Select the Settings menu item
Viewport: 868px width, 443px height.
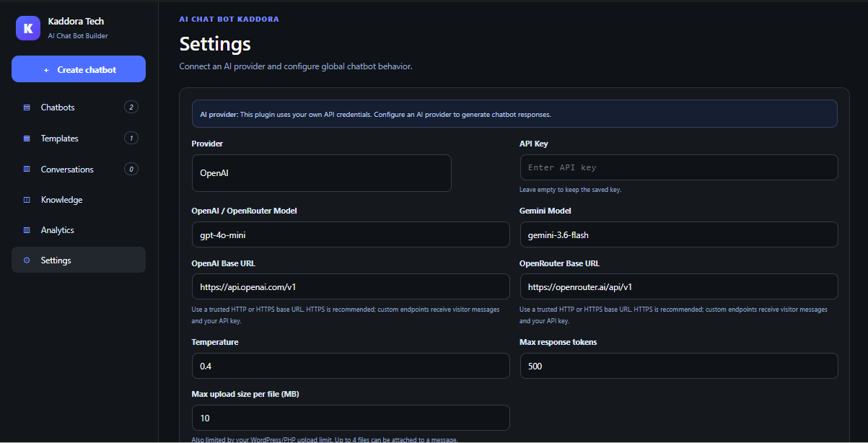[x=79, y=260]
